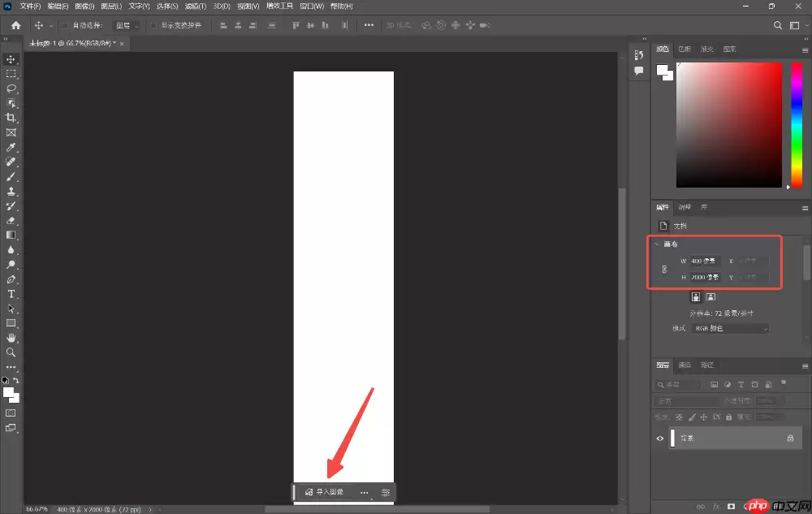Click the W width input field showing 400
812x514 pixels.
tap(704, 261)
